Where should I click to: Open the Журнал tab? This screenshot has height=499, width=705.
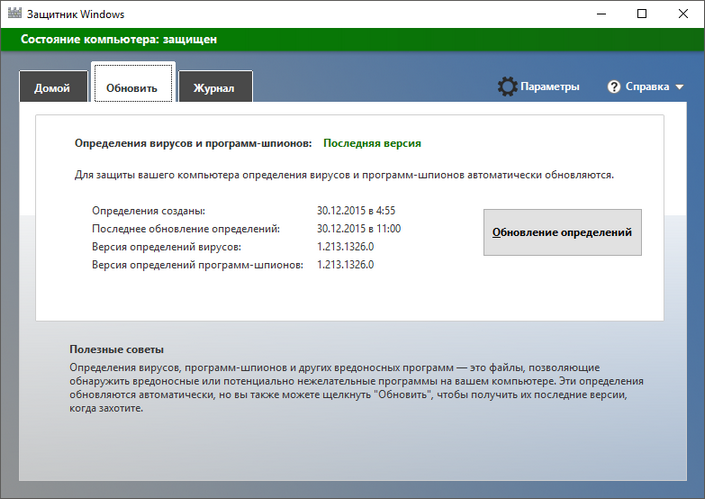point(214,88)
